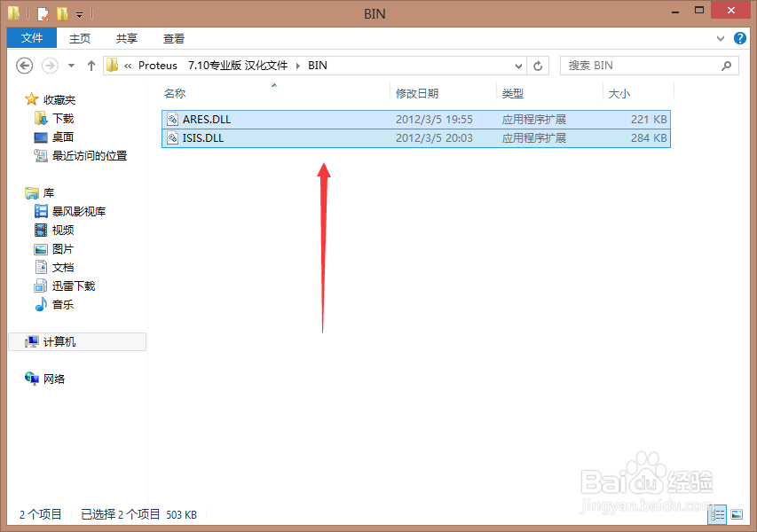Screen dimensions: 757x532
Task: Minimize the BIN window
Action: coord(675,12)
